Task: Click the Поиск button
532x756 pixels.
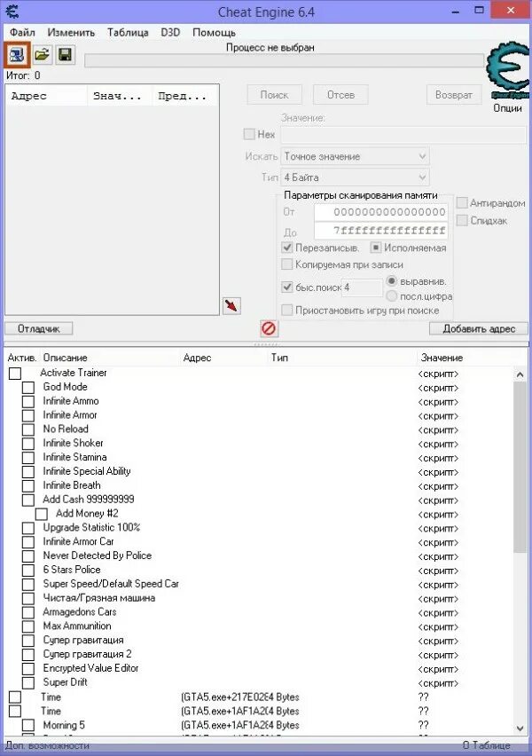Action: [x=275, y=94]
